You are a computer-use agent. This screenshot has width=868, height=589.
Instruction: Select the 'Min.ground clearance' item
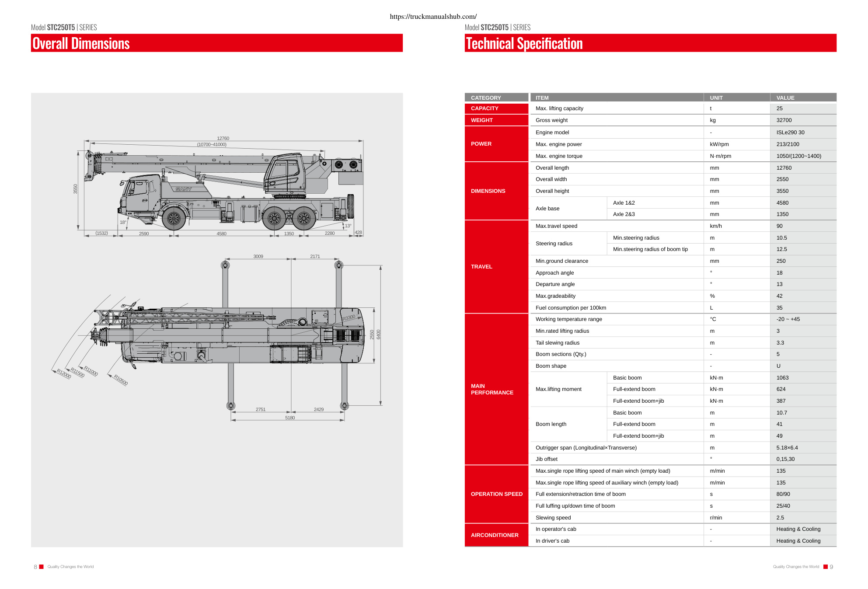pyautogui.click(x=562, y=261)
